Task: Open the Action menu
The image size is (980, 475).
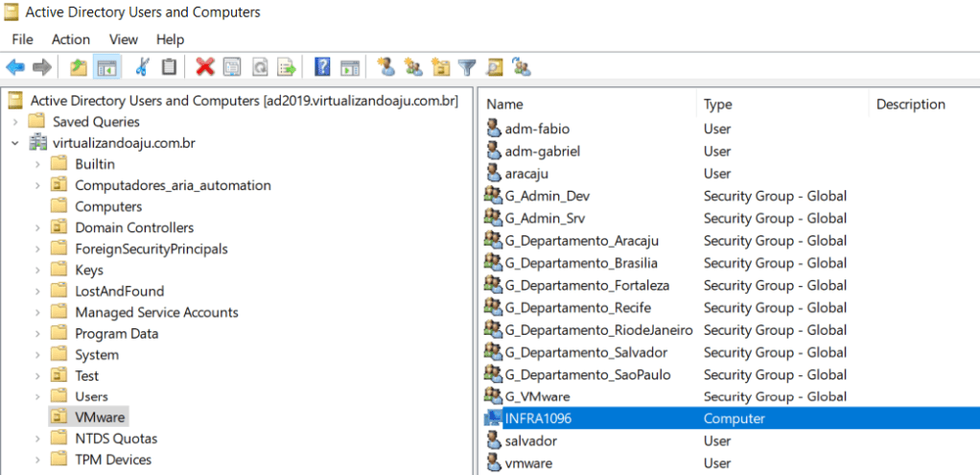Action: (70, 39)
